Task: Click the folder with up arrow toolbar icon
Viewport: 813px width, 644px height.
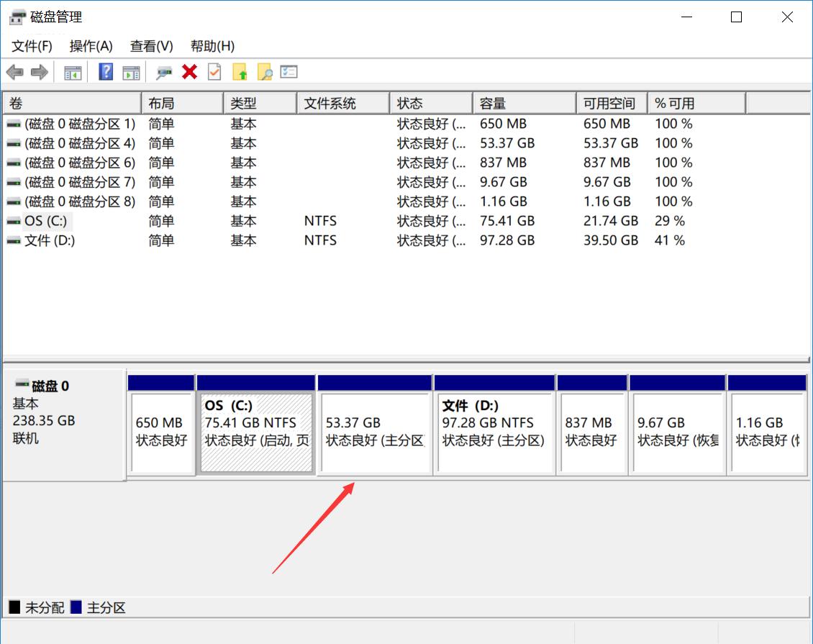Action: coord(240,72)
